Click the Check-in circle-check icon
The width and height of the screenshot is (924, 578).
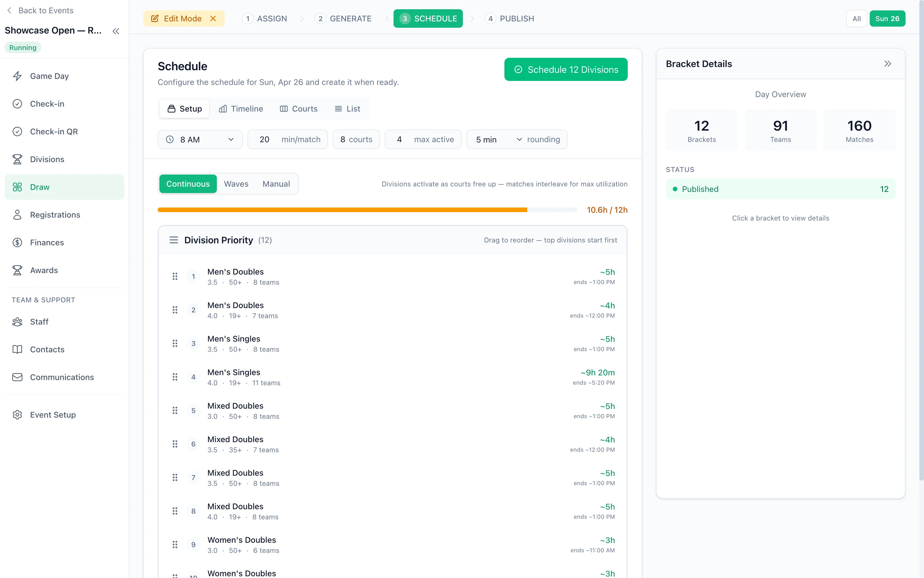click(17, 103)
